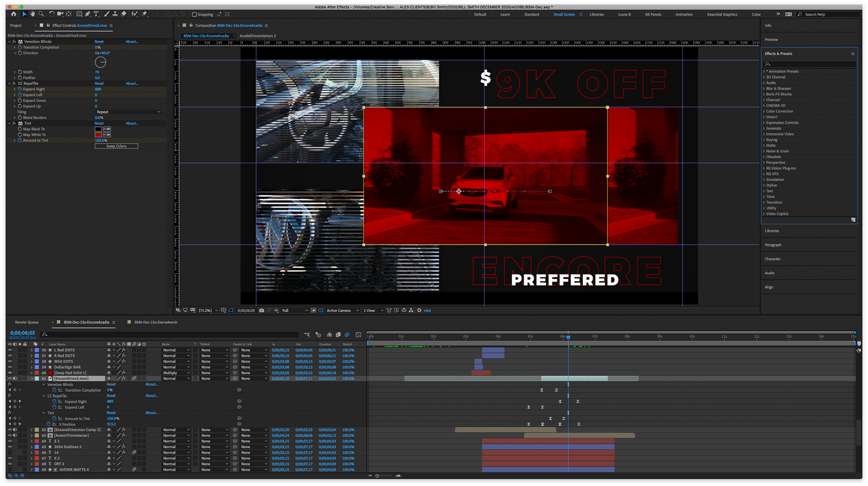Screen dimensions: 868x486
Task: Select the Pan Behind anchor point tool
Action: (69, 14)
